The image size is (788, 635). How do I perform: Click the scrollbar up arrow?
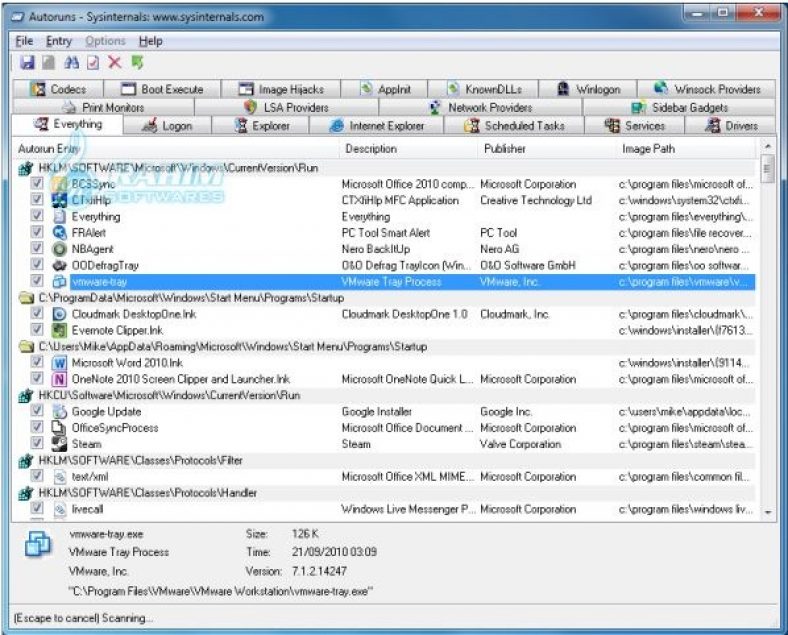tap(767, 146)
